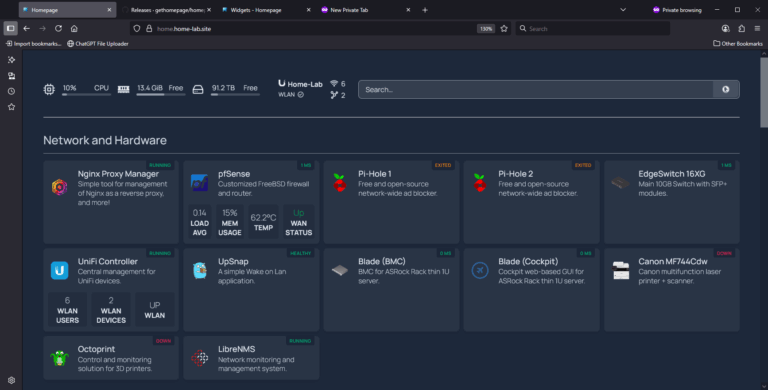The image size is (768, 390).
Task: Open the history clock in sidebar
Action: 11,91
